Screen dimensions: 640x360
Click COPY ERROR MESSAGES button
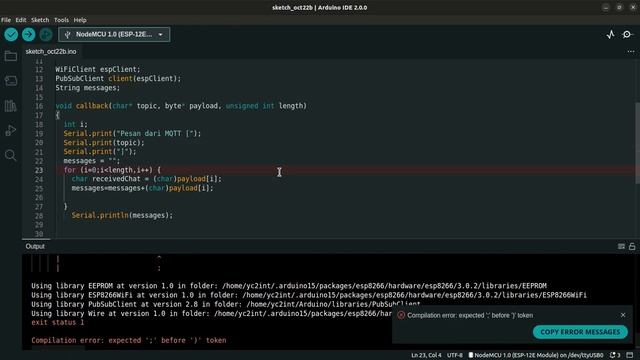click(580, 332)
